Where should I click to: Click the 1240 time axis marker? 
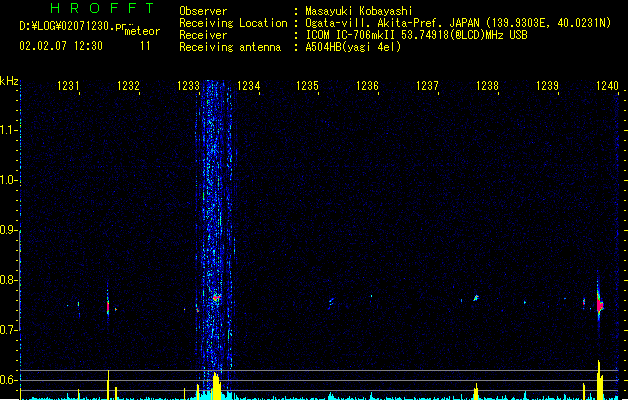[x=607, y=85]
